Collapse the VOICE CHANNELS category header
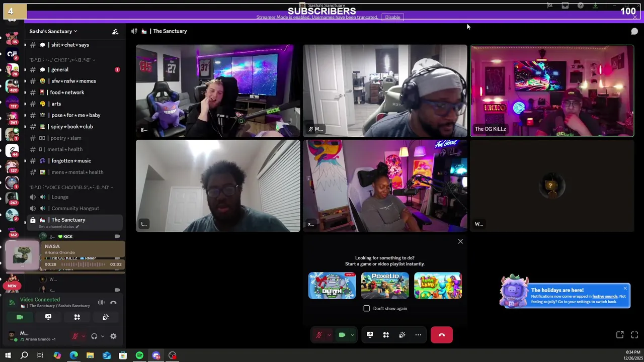 click(x=71, y=187)
